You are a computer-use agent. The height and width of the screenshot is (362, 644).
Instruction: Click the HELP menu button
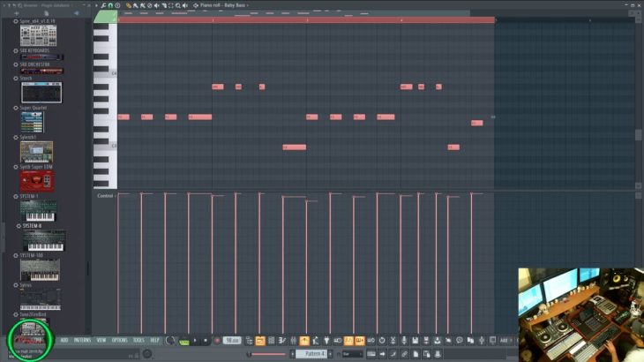tap(155, 340)
